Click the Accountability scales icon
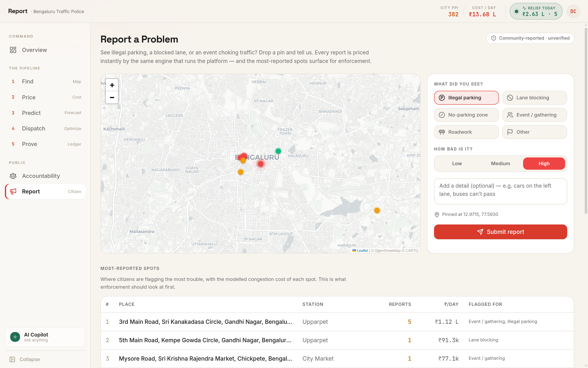Image resolution: width=588 pixels, height=368 pixels. 13,176
